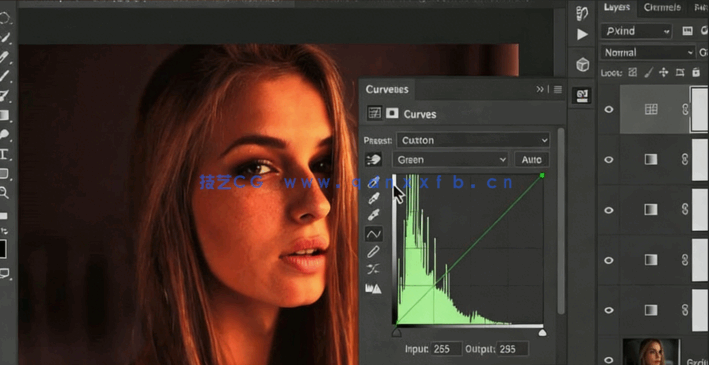This screenshot has width=709, height=365.
Task: Switch to the Channels tab
Action: [x=662, y=7]
